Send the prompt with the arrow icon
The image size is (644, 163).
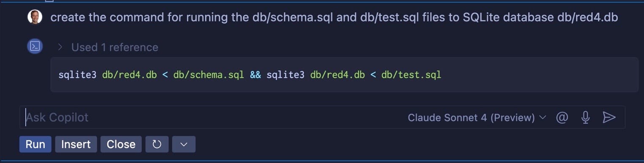[x=609, y=117]
